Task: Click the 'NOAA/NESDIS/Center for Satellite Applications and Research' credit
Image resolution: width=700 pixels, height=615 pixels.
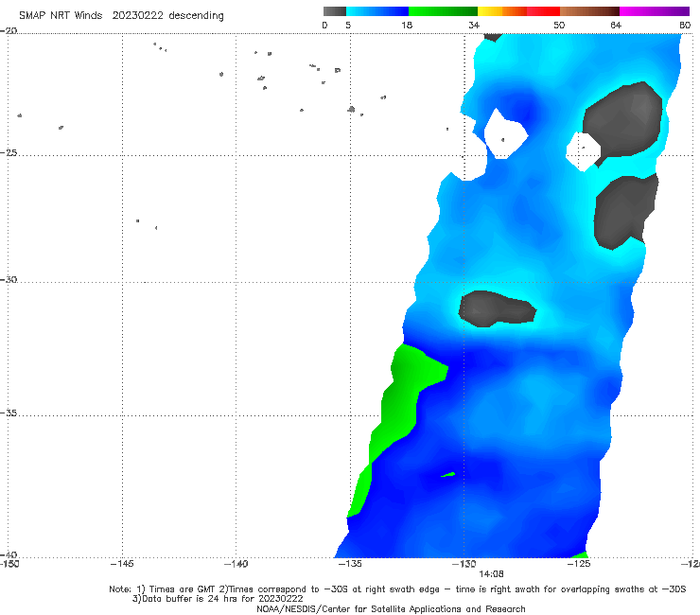Action: click(391, 609)
